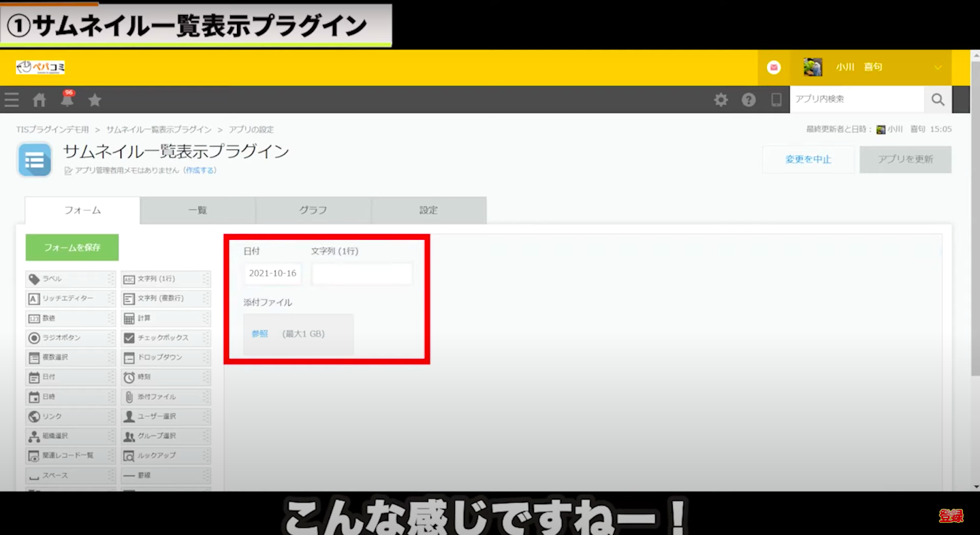Switch to the 一覧 tab
Screen dimensions: 980x535
(197, 211)
